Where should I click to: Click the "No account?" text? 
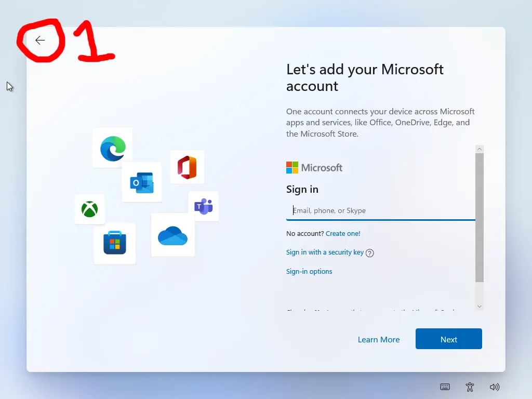point(305,233)
